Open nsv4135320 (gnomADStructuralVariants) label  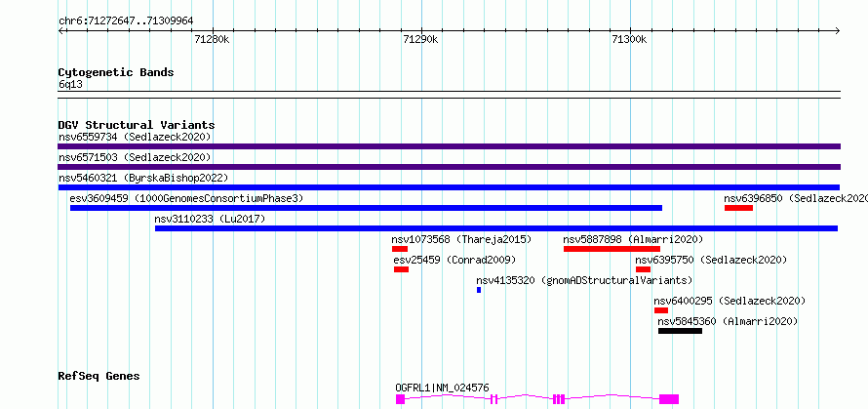point(584,280)
